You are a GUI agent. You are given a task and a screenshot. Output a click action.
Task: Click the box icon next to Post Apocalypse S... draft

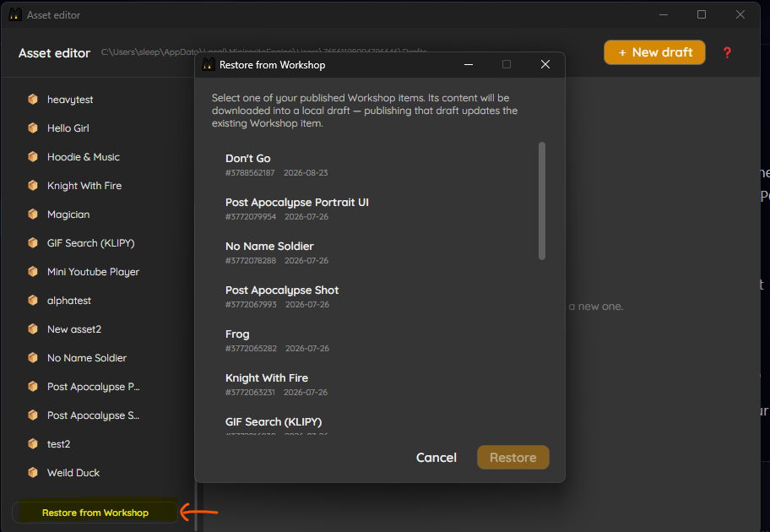click(x=33, y=415)
